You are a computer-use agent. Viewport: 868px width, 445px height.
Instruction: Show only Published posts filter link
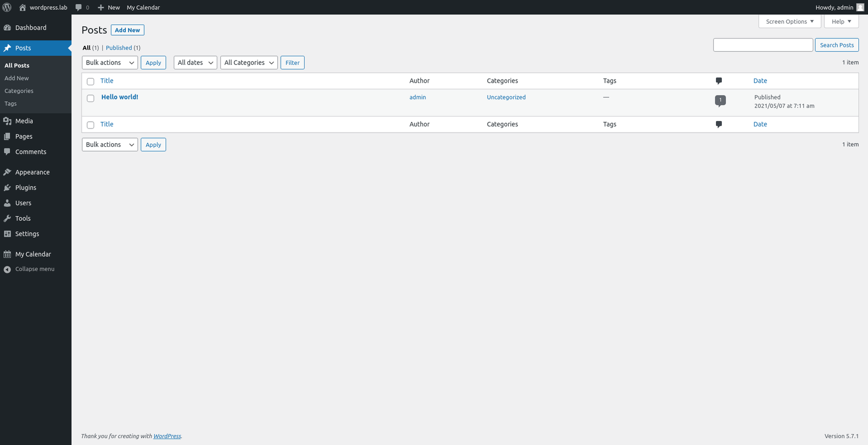[119, 48]
